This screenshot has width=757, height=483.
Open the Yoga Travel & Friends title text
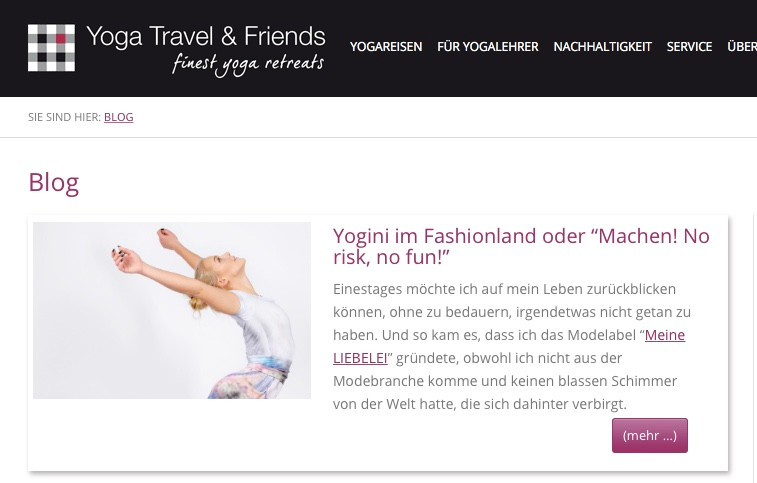point(206,37)
